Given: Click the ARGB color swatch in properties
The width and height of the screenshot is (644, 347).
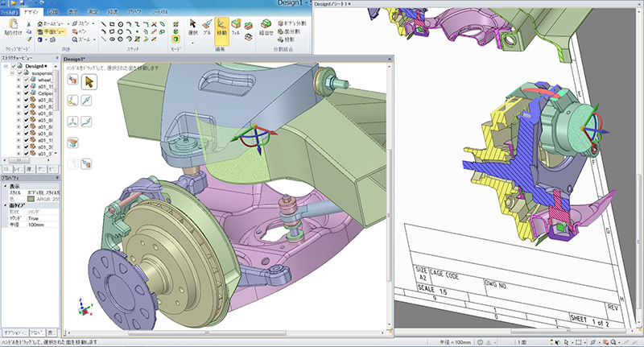Looking at the screenshot, I should [x=32, y=198].
